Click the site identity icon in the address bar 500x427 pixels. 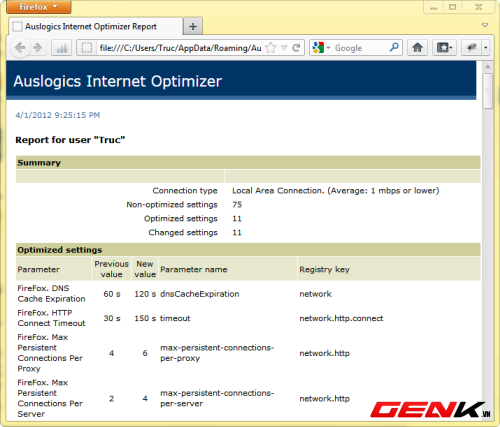[87, 48]
